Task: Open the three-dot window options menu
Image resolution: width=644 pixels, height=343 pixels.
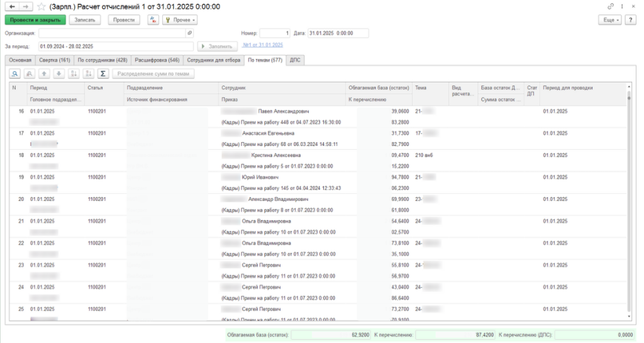Action: point(622,6)
